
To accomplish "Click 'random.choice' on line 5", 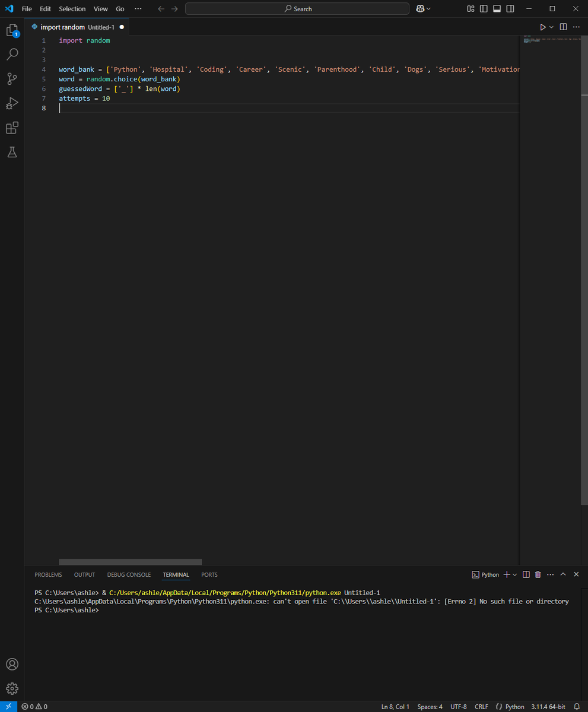I will click(x=112, y=79).
